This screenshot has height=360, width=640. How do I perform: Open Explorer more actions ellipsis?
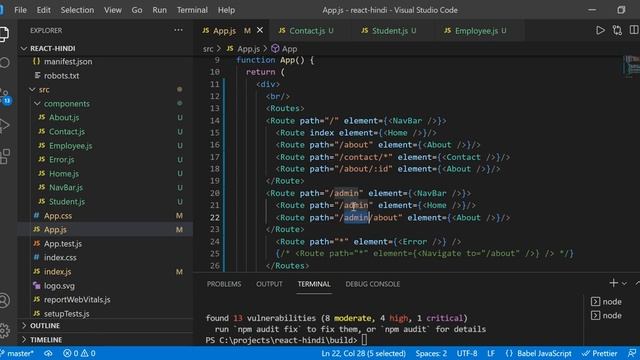coord(178,30)
